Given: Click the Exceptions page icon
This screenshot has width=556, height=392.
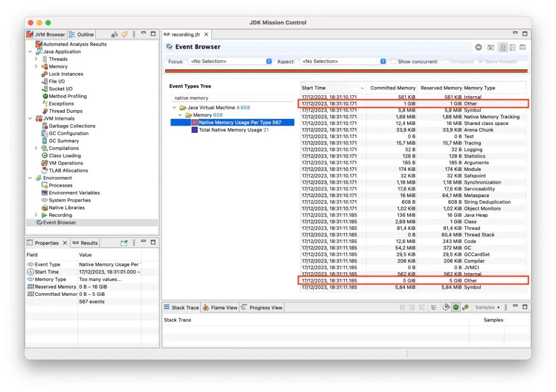Looking at the screenshot, I should (45, 103).
